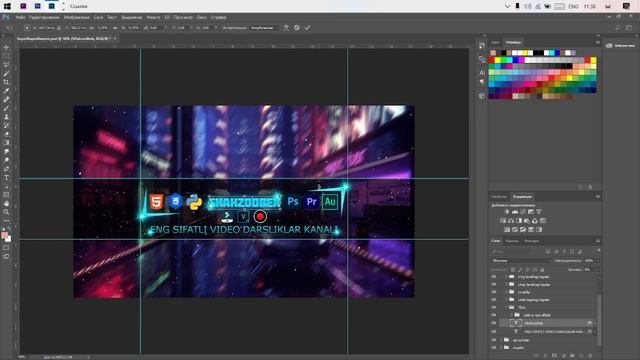Open the Layers panel menu
Image resolution: width=640 pixels, height=360 pixels.
coord(598,241)
